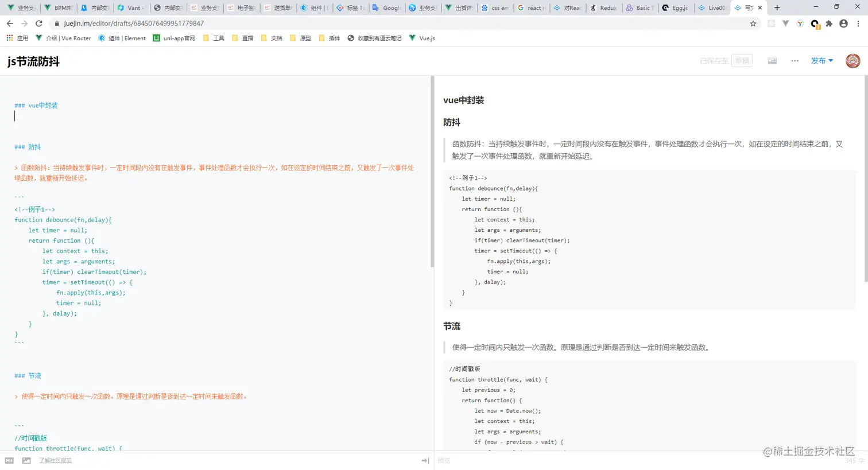Switch to the Live00 browser tab
This screenshot has width=868, height=470.
pos(712,8)
